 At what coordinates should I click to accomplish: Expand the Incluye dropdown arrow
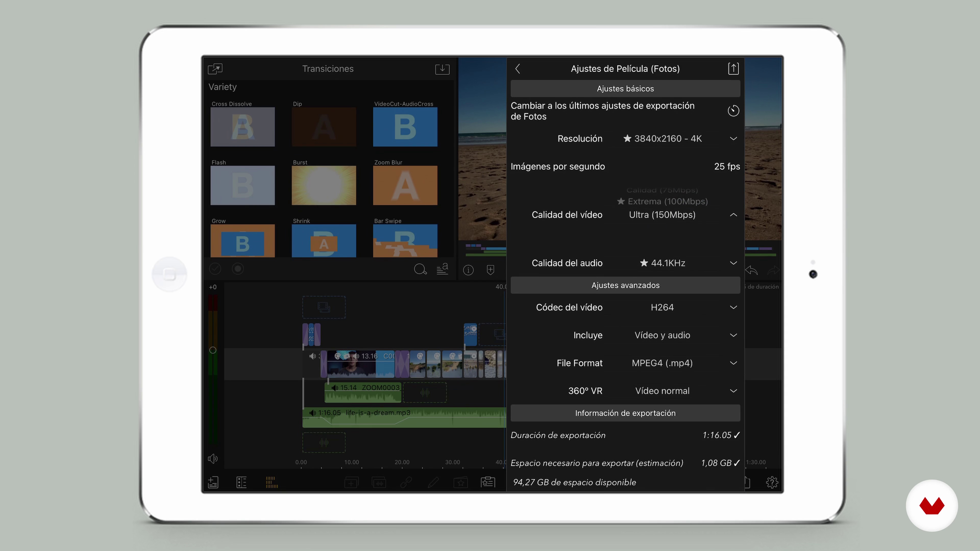point(733,335)
